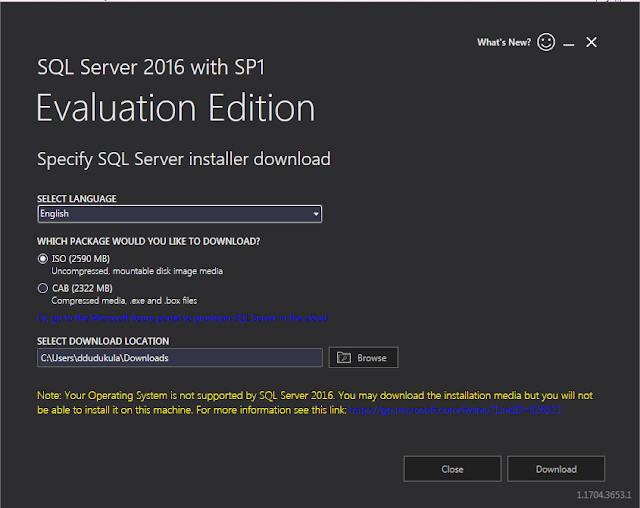The height and width of the screenshot is (508, 640).
Task: Start the Download
Action: [556, 469]
